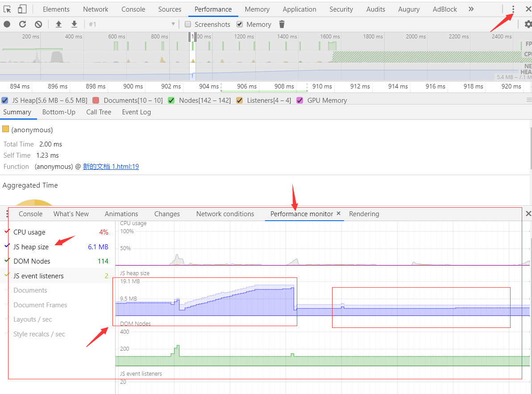
Task: Enable the Documents metric in the monitor
Action: coord(30,290)
